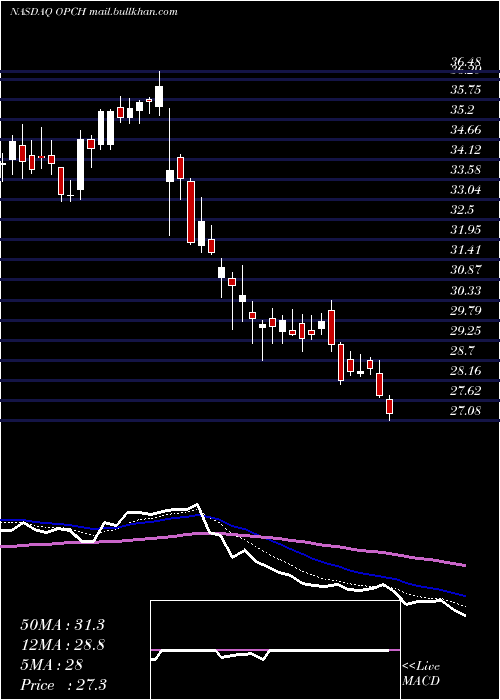Click the 50MA : 31.3 readout
The image size is (500, 700).
[x=62, y=624]
